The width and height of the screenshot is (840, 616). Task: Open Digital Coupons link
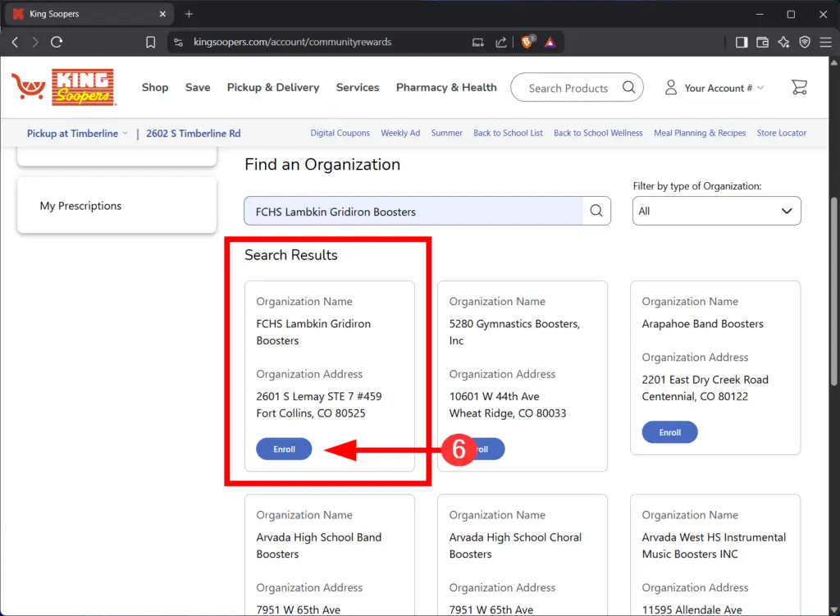[x=340, y=133]
